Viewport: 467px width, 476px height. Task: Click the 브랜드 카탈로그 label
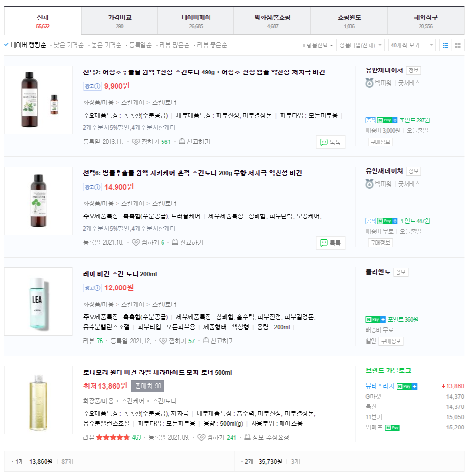tap(388, 370)
